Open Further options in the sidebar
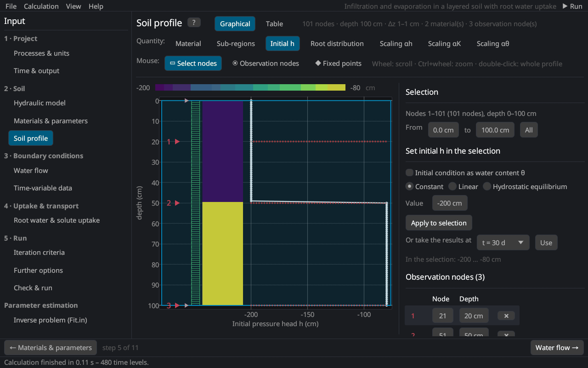The image size is (588, 368). [x=38, y=270]
